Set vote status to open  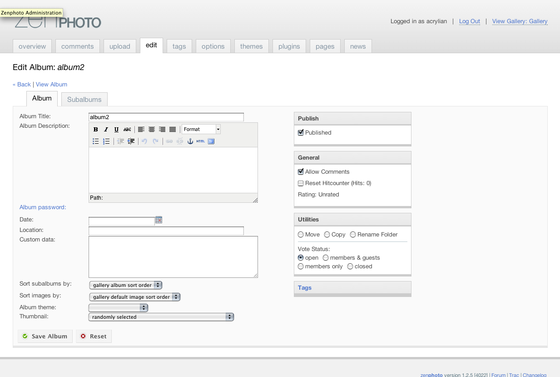click(301, 257)
